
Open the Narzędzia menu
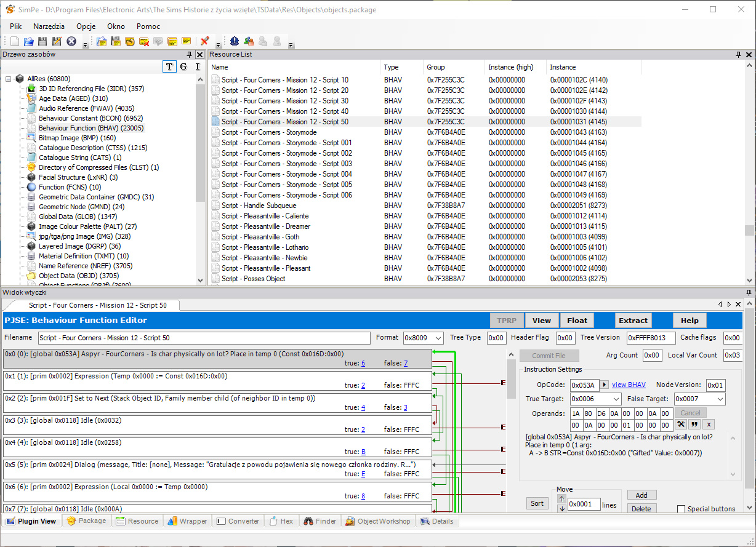49,26
